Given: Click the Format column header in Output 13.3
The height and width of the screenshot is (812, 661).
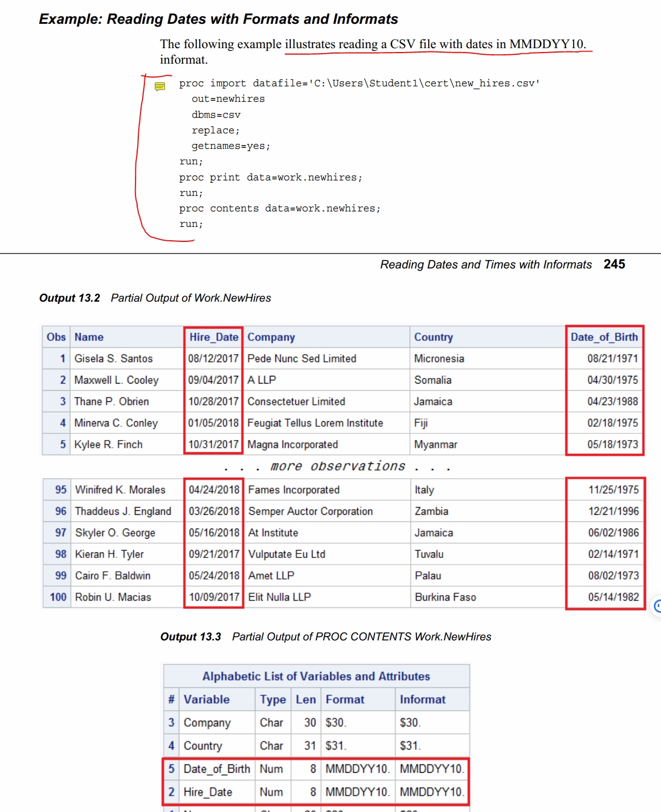Looking at the screenshot, I should (344, 699).
